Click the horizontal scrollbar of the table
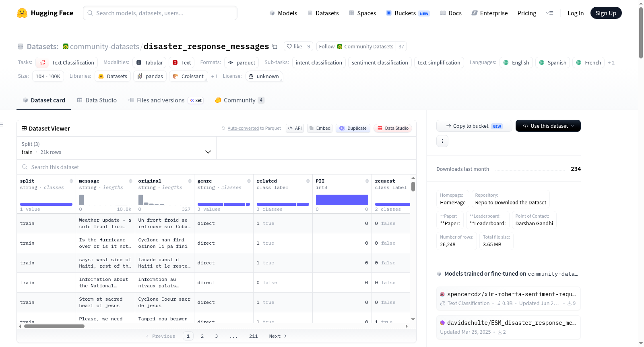 point(54,326)
